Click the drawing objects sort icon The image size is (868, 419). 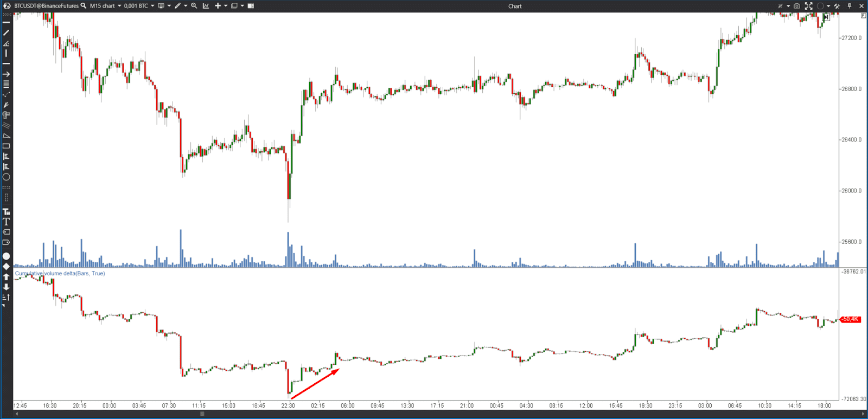pyautogui.click(x=7, y=297)
